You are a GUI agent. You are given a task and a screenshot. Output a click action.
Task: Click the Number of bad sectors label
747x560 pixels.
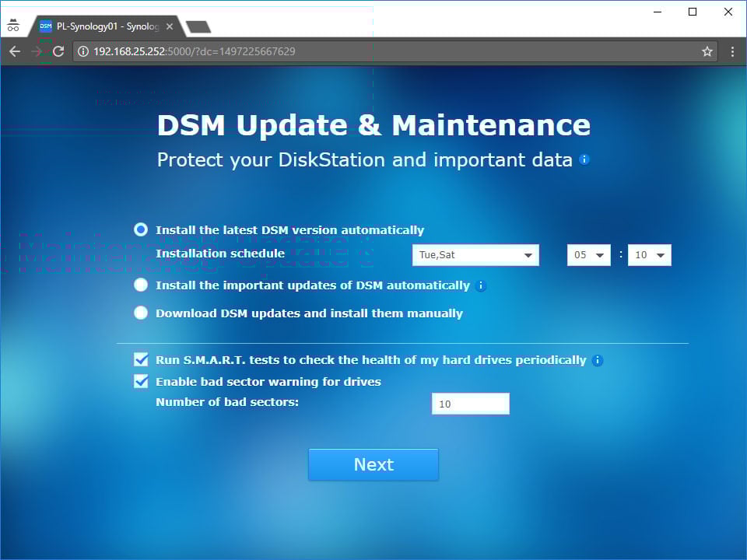(x=227, y=402)
